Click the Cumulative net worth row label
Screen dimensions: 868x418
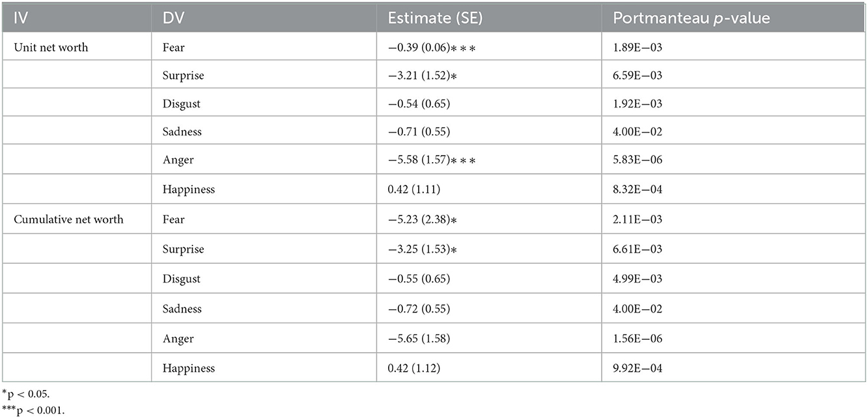pyautogui.click(x=68, y=219)
